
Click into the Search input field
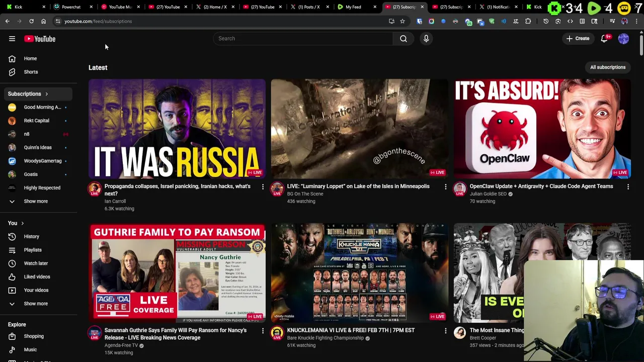click(x=303, y=38)
